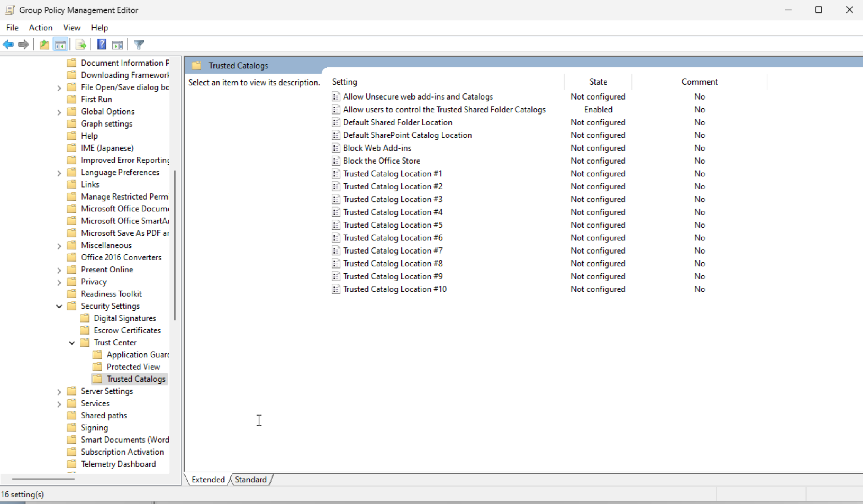Click the policy icon for Block the Office Store
Image resolution: width=863 pixels, height=504 pixels.
coord(336,161)
